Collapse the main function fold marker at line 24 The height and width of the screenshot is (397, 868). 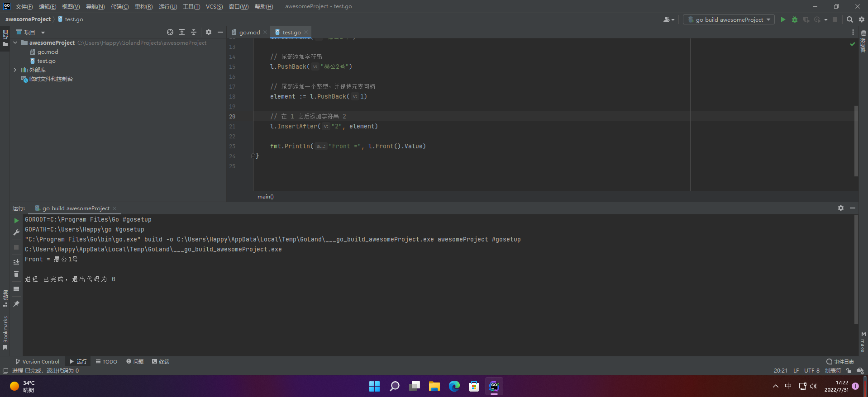253,156
